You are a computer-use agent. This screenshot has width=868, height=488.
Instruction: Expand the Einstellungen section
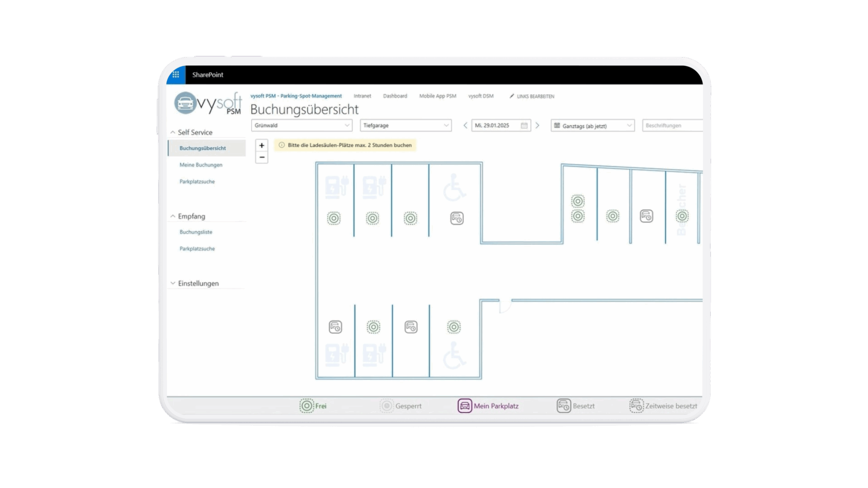pos(173,283)
